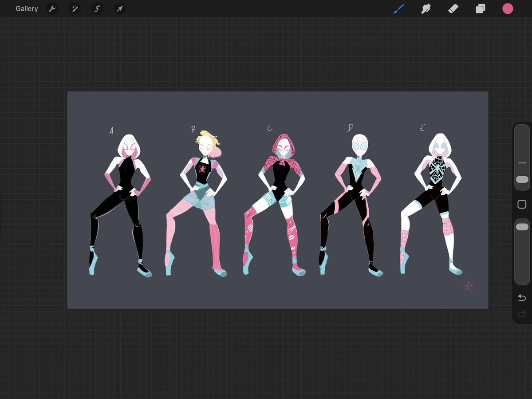Tap the blonde figure labeled B
The width and height of the screenshot is (532, 399).
click(x=196, y=203)
